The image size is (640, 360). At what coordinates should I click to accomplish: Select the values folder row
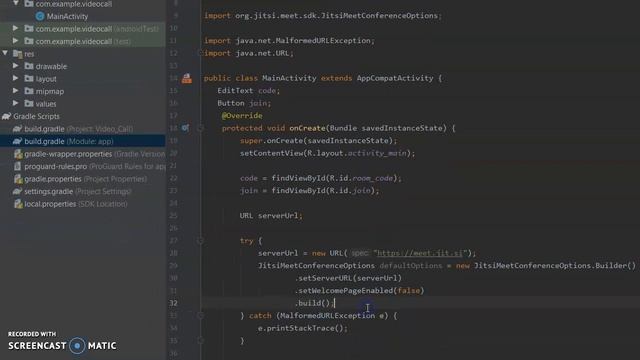click(83, 104)
